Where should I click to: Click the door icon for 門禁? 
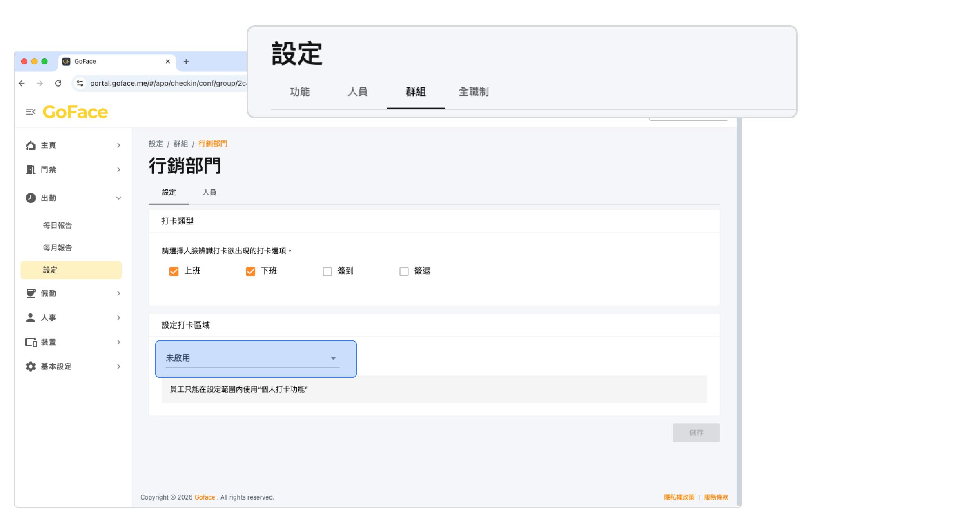pyautogui.click(x=31, y=169)
